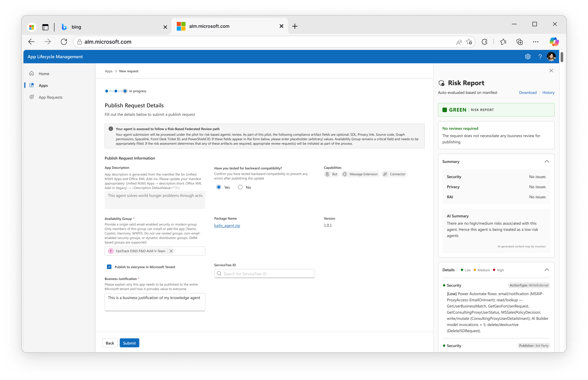Open the help question mark icon
Viewport: 588px width, 380px height.
click(540, 57)
